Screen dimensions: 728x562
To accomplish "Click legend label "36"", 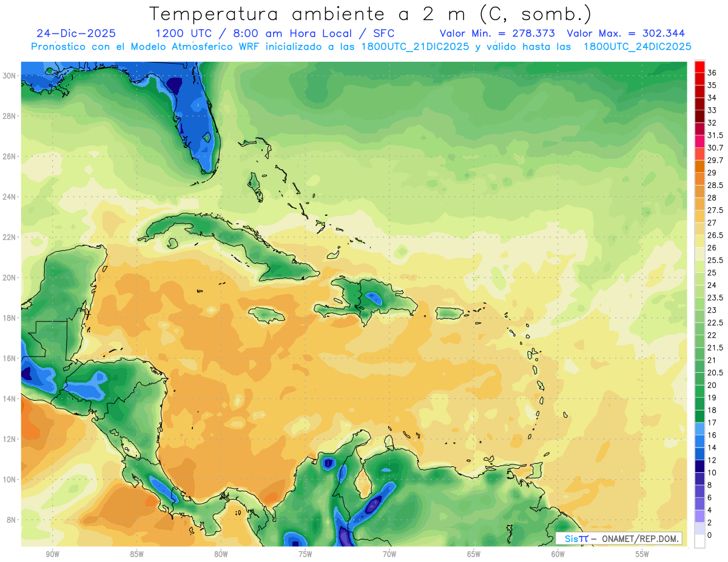I will [712, 73].
